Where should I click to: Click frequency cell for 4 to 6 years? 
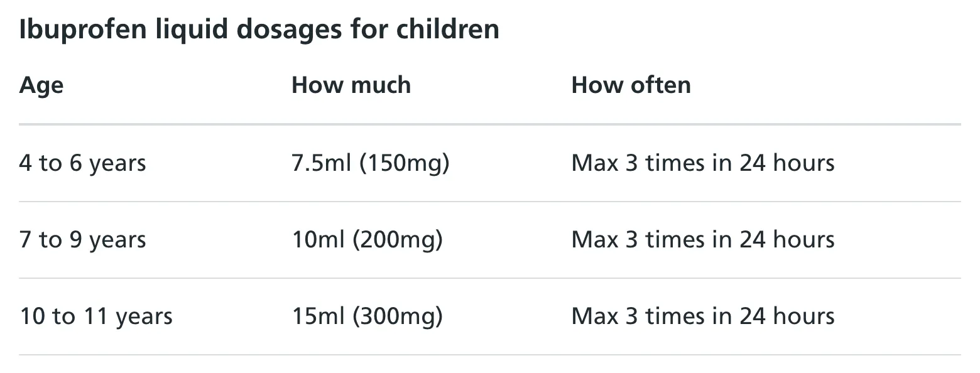(x=702, y=163)
